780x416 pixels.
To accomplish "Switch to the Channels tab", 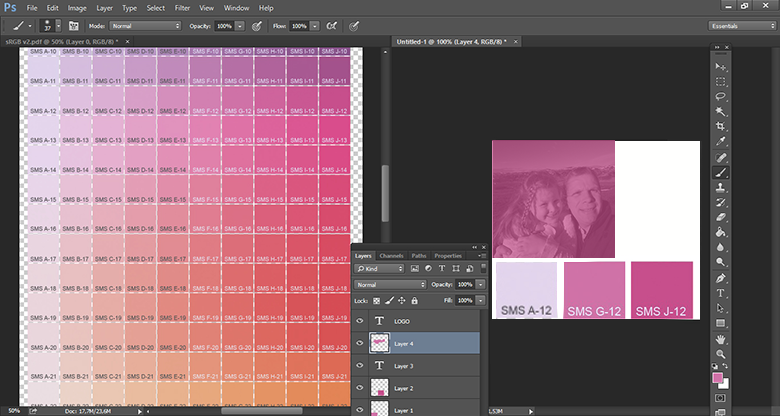I will point(391,256).
